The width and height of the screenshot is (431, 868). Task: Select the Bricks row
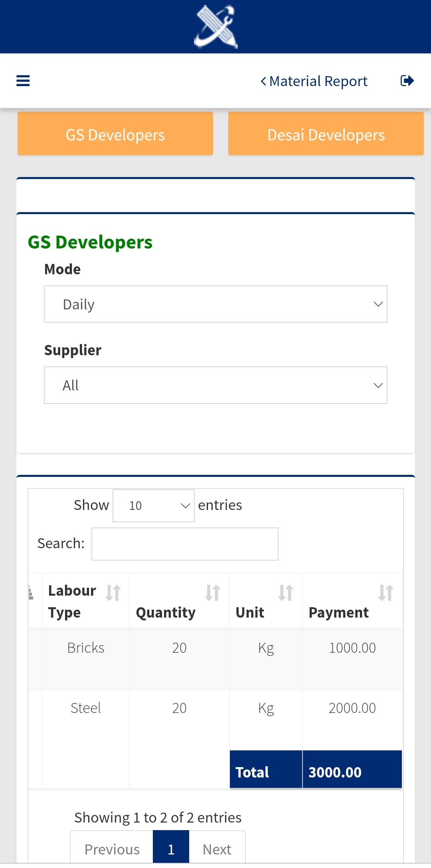point(86,648)
